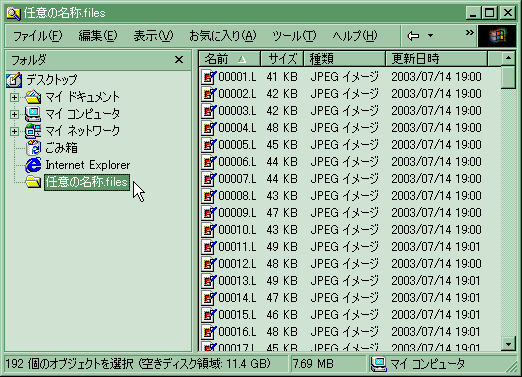This screenshot has width=522, height=377.
Task: Click the 00008.L JPEG file icon
Action: click(x=209, y=196)
